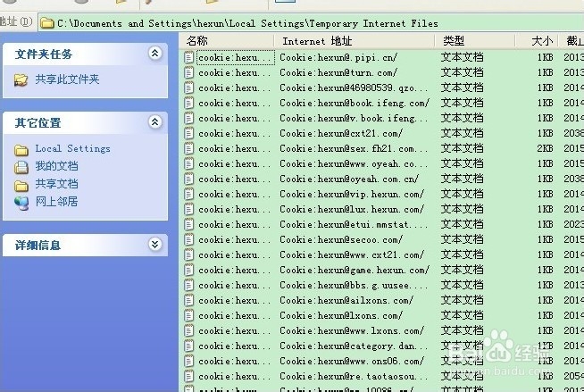This screenshot has height=392, width=584.
Task: Select file icon for hexun@game.hexun.com cookie
Action: point(189,270)
